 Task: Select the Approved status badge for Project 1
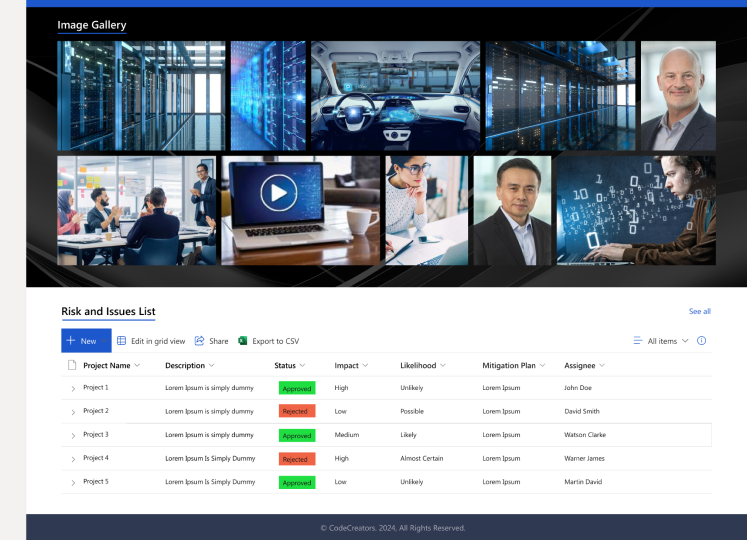[x=297, y=388]
